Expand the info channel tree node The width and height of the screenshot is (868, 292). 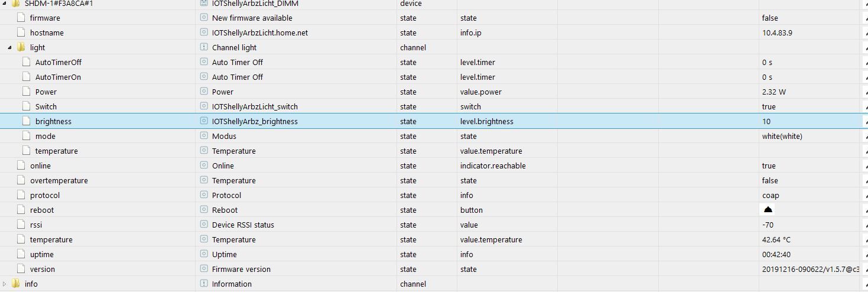[5, 284]
